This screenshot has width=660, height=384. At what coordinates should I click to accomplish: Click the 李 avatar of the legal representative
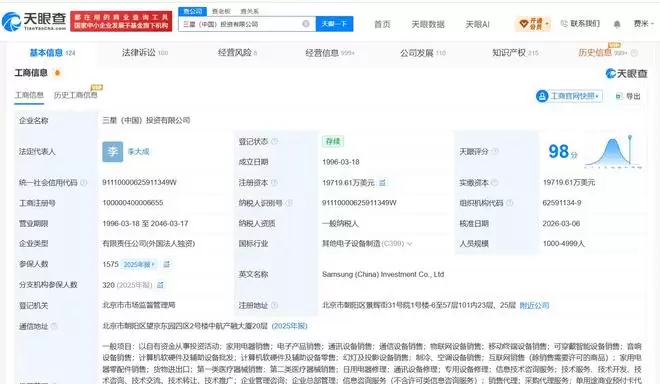[x=112, y=152]
